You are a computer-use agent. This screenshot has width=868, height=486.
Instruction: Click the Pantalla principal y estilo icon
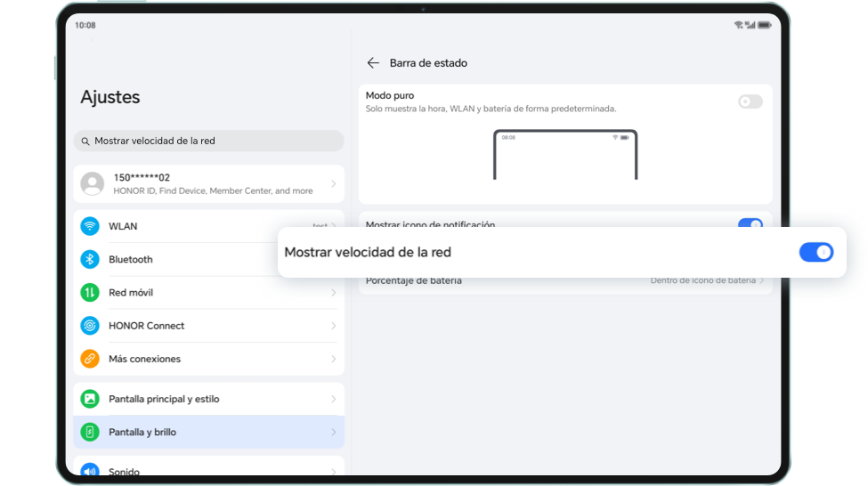[x=90, y=399]
